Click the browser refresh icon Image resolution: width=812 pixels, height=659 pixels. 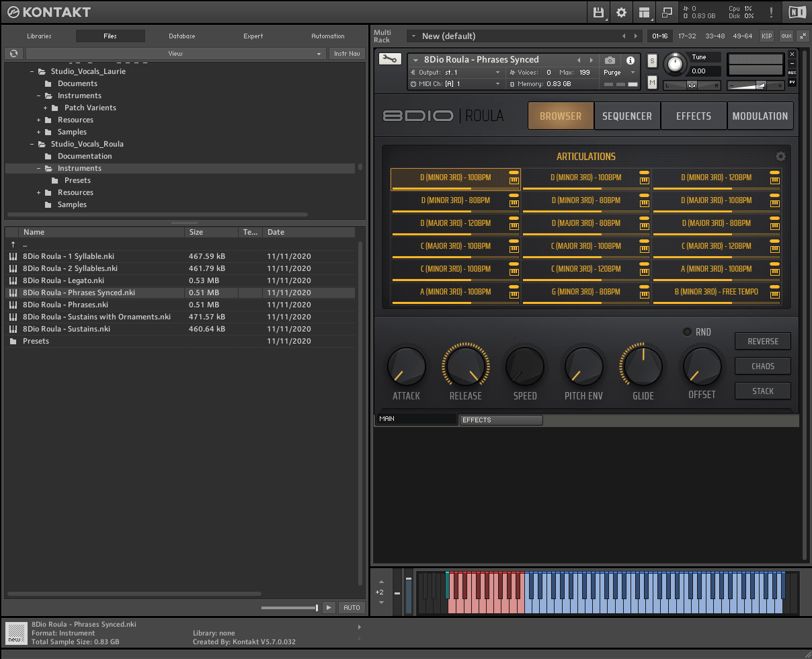pyautogui.click(x=13, y=53)
